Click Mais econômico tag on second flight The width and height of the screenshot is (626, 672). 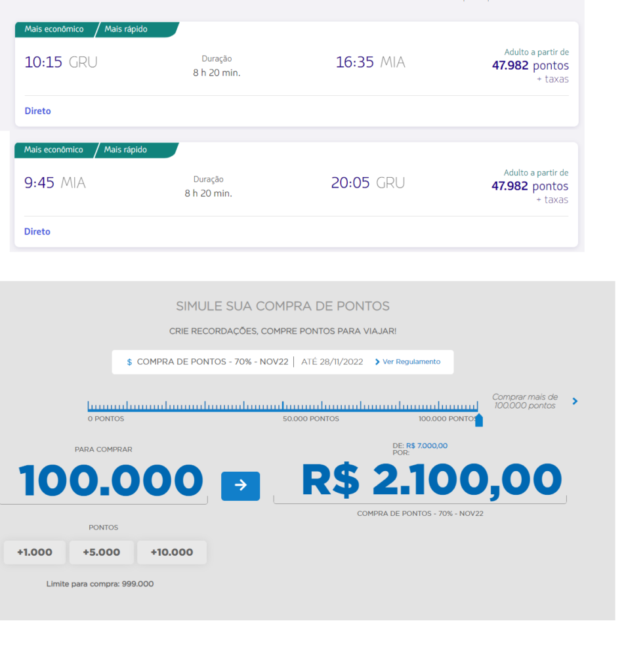[54, 150]
